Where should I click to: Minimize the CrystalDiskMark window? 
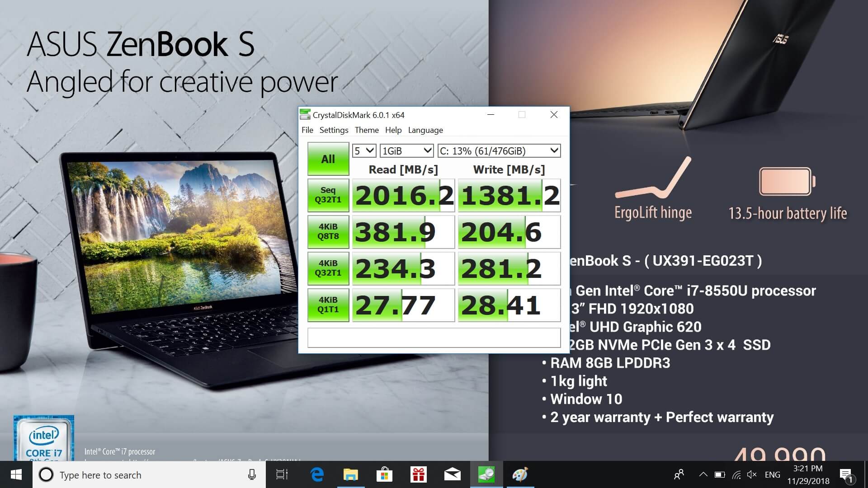pos(491,115)
